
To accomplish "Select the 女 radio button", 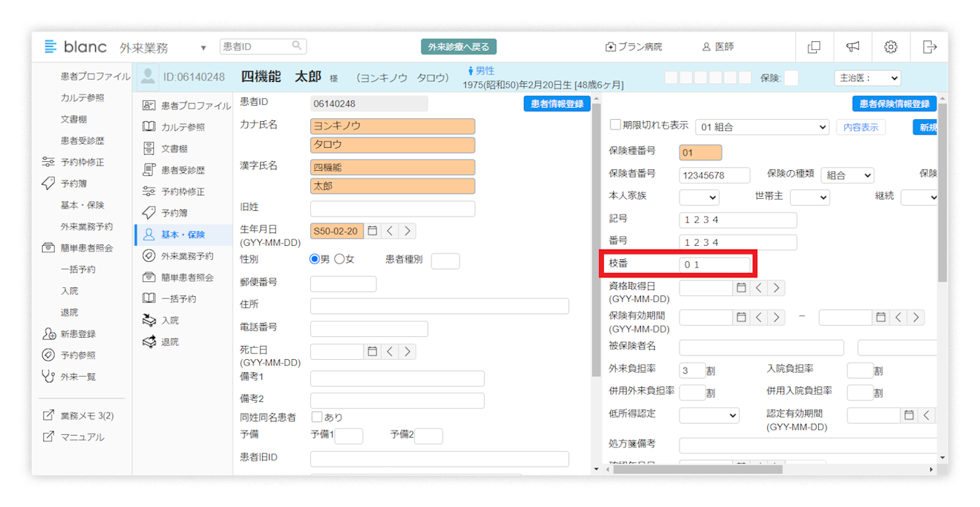I will coord(340,259).
